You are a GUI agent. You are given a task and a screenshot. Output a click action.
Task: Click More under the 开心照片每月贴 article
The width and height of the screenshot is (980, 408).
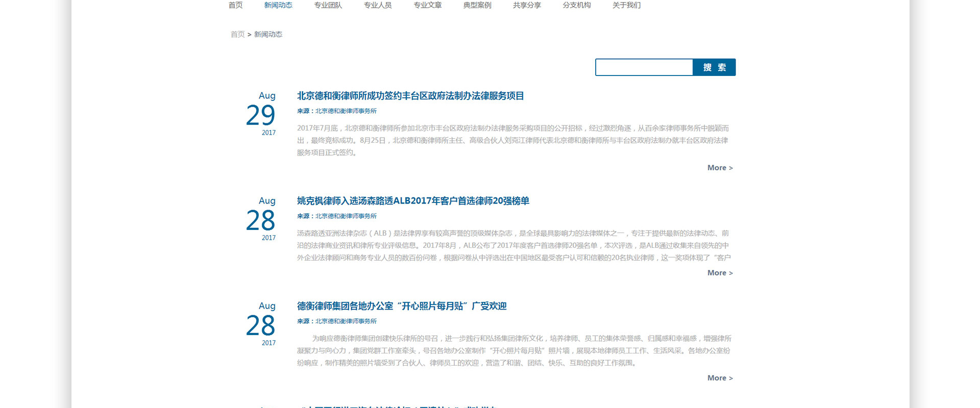click(720, 378)
